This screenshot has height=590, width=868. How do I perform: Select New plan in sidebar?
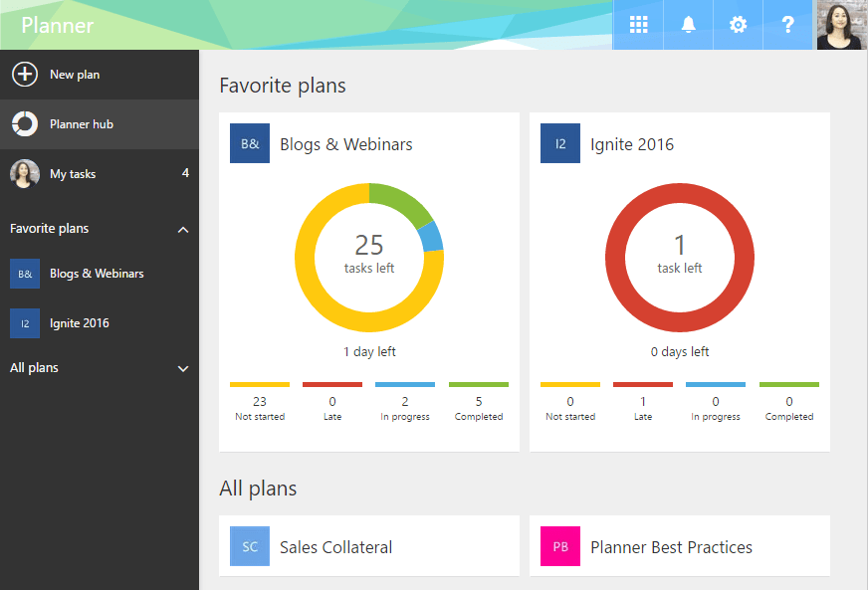100,75
